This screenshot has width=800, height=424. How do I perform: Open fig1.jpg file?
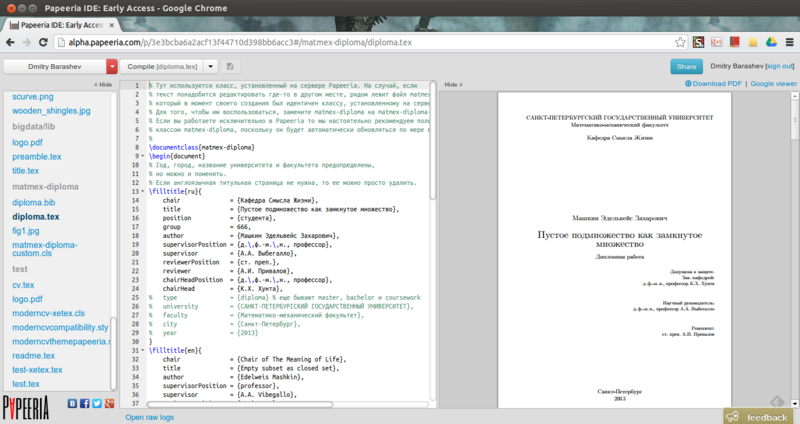[26, 231]
